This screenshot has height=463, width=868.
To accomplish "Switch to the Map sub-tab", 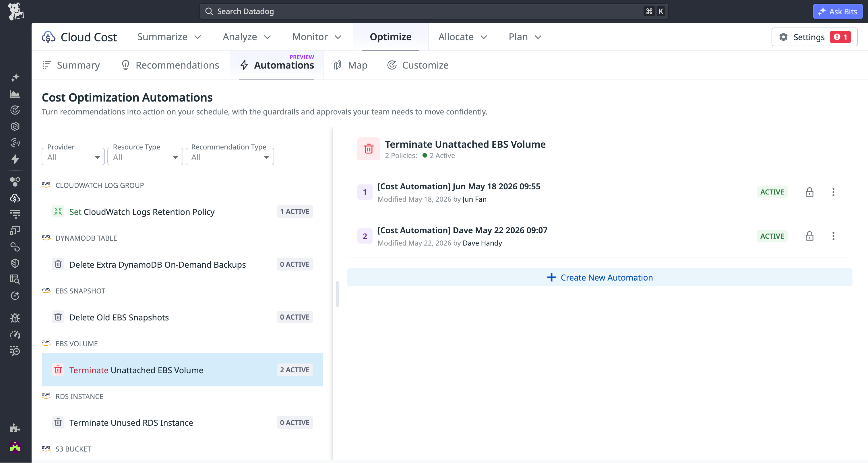I will coord(351,65).
